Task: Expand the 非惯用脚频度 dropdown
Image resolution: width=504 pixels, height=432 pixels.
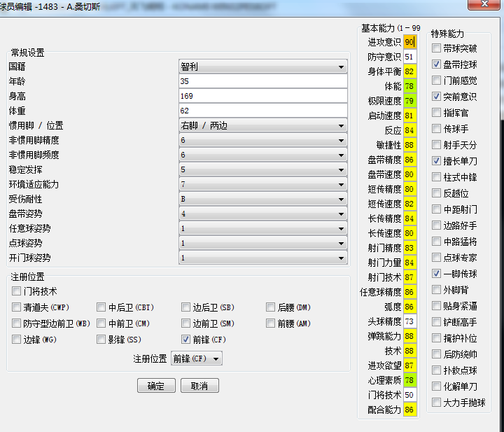Action: click(263, 155)
